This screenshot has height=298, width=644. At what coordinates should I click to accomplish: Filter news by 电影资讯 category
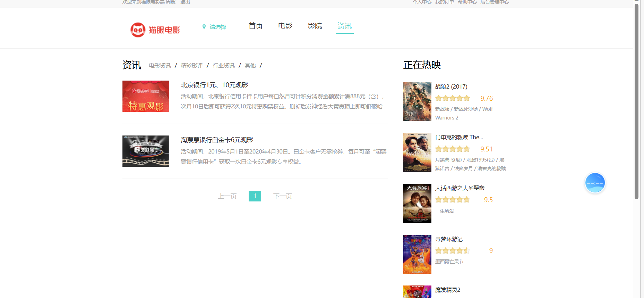160,66
